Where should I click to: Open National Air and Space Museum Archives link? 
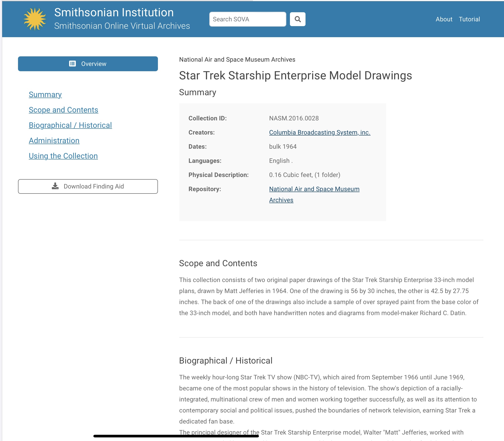pos(314,189)
